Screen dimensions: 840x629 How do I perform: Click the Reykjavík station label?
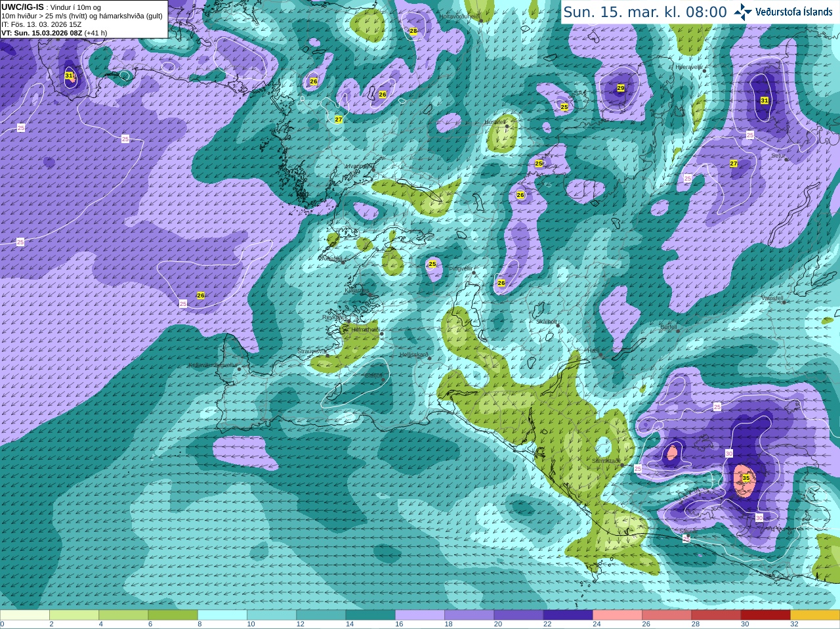coord(333,317)
